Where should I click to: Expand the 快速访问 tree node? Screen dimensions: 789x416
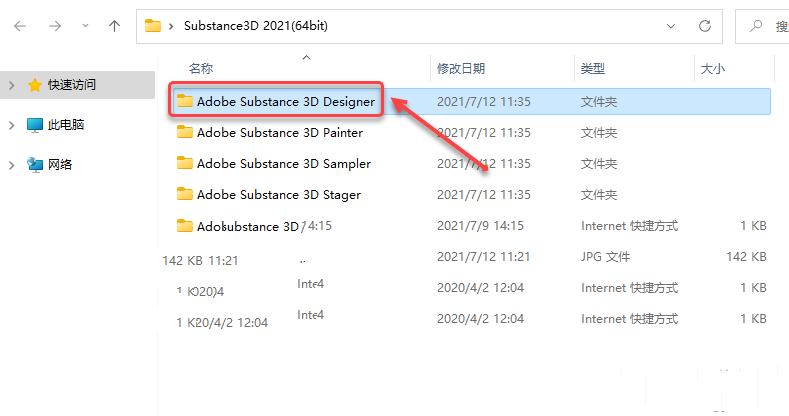pyautogui.click(x=12, y=85)
